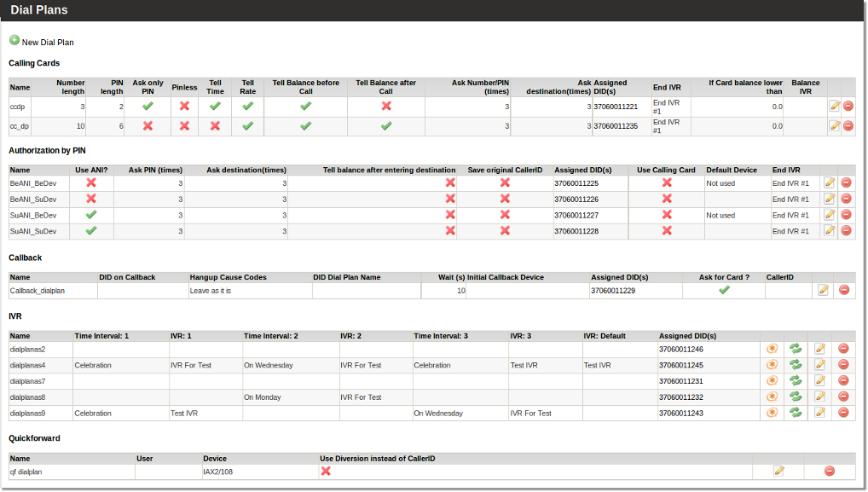Click the Ask only PIN checkmark for ccdp
This screenshot has height=492, width=868.
(x=148, y=107)
